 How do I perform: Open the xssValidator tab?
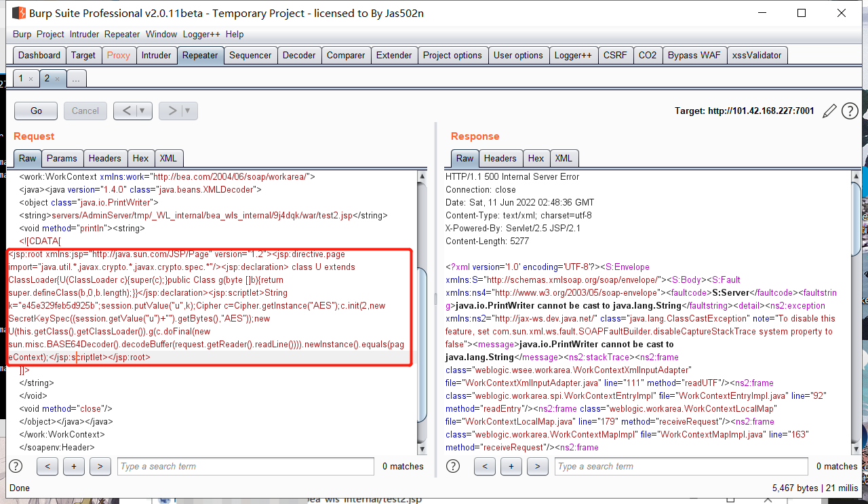click(757, 56)
